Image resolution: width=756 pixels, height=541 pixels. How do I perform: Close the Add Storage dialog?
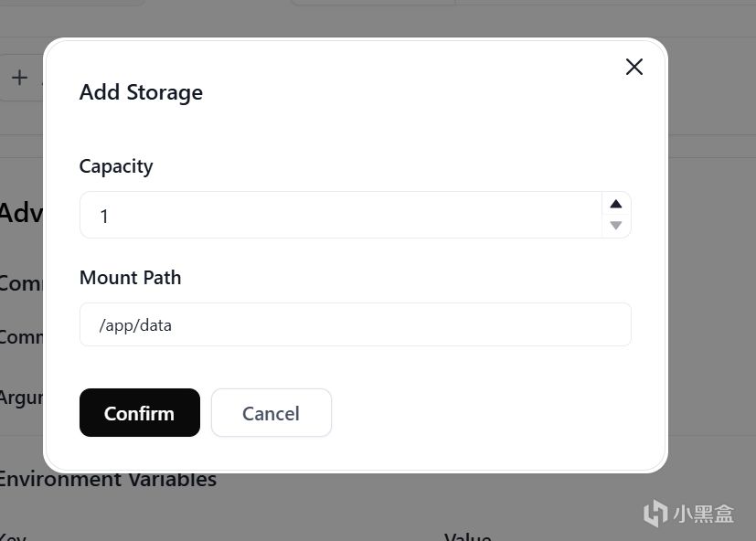coord(634,67)
